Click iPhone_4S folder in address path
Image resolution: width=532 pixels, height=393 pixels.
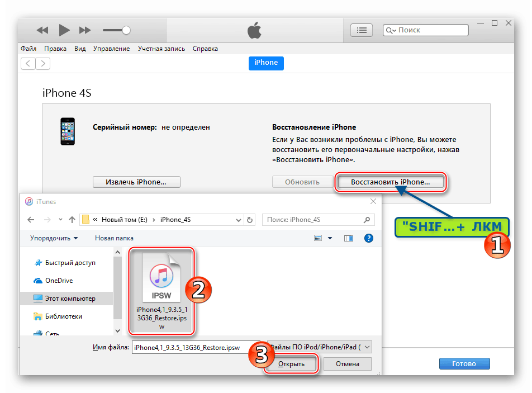pos(175,220)
